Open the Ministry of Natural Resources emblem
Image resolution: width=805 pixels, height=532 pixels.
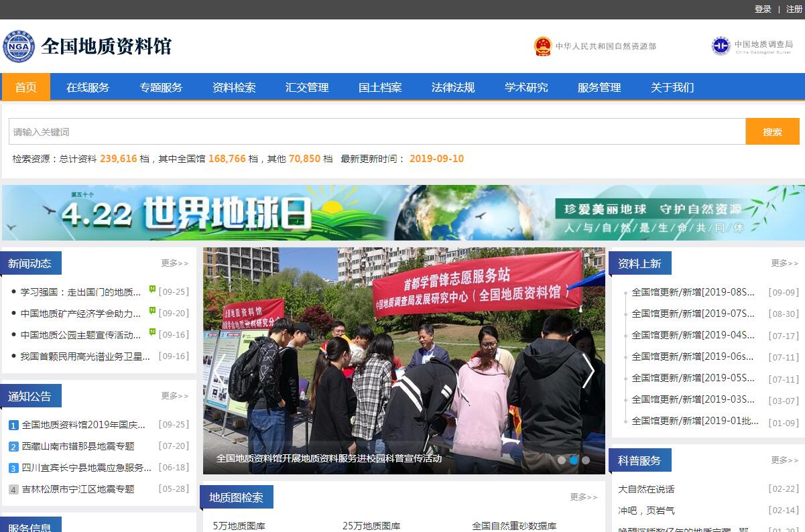pyautogui.click(x=542, y=46)
